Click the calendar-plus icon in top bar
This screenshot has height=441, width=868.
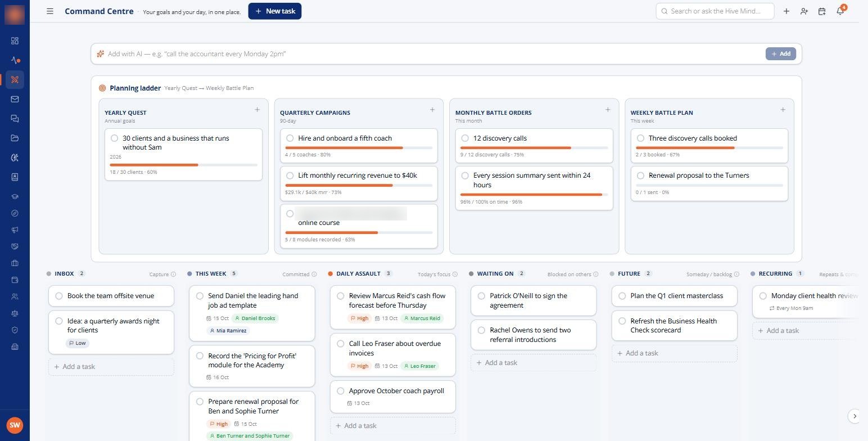(822, 11)
